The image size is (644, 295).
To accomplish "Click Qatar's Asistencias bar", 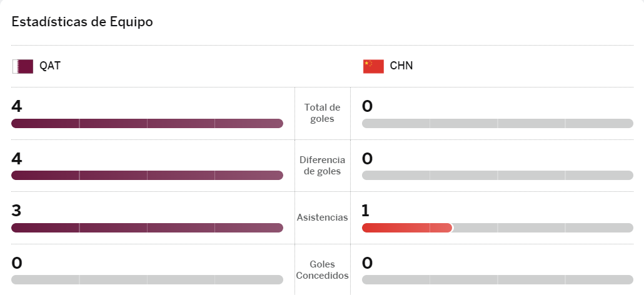I will [x=147, y=228].
